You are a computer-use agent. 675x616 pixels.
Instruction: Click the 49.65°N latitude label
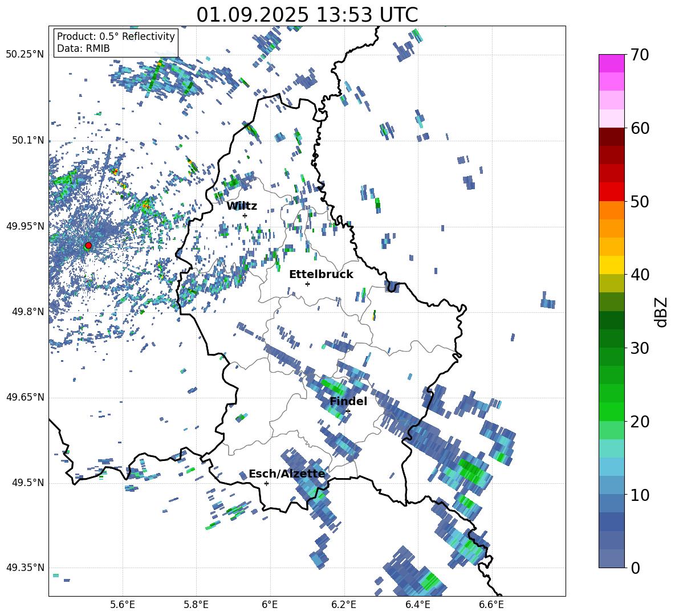pos(25,397)
